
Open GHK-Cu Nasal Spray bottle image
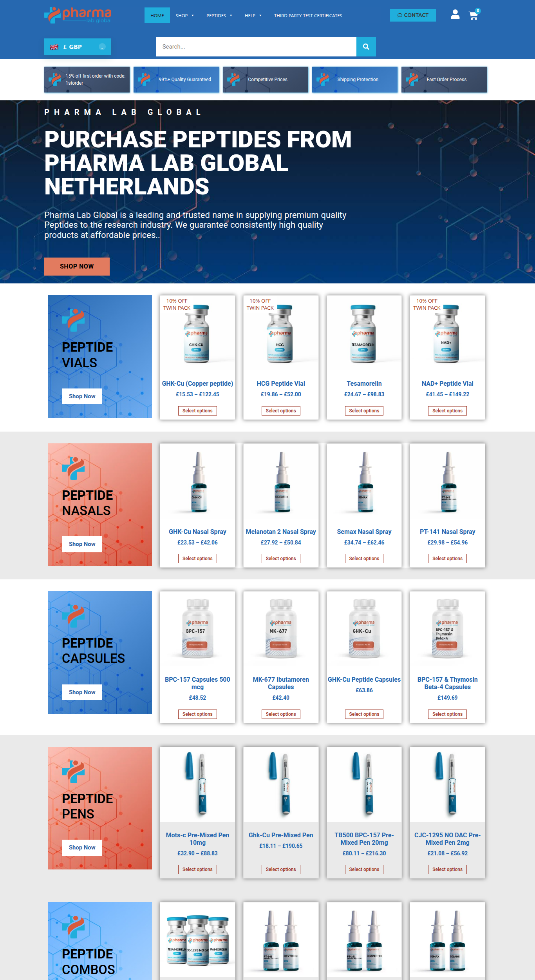[x=197, y=481]
